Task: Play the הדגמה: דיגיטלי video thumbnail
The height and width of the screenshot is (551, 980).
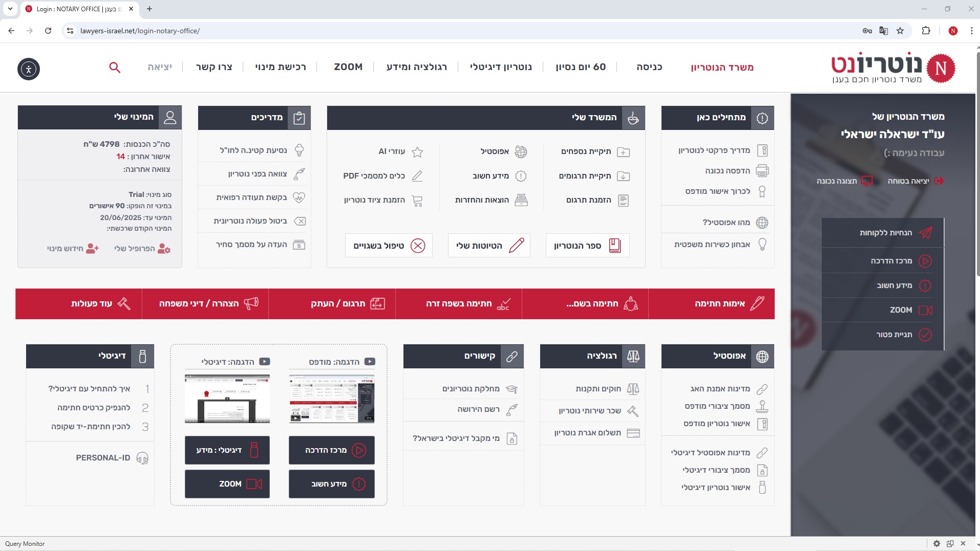Action: click(227, 399)
